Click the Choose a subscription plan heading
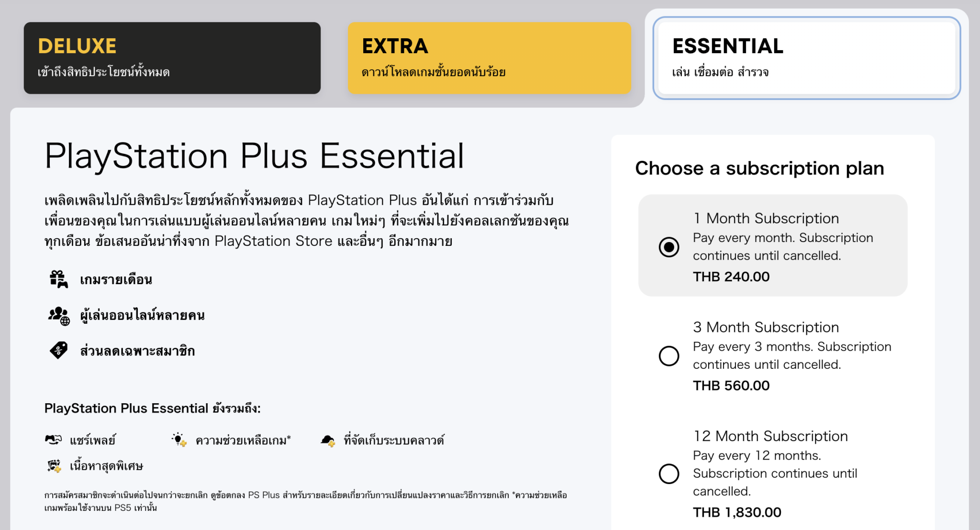980x530 pixels. pos(759,168)
